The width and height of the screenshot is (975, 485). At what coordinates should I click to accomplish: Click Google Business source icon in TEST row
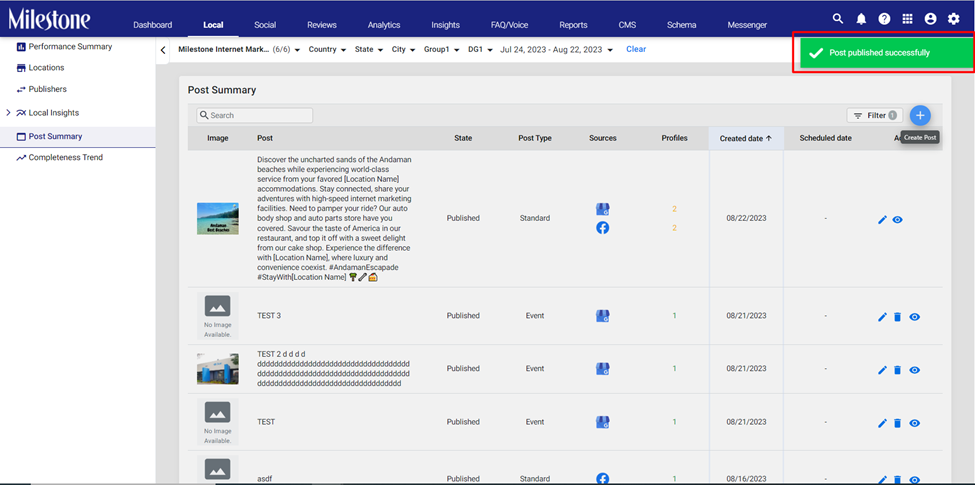603,422
